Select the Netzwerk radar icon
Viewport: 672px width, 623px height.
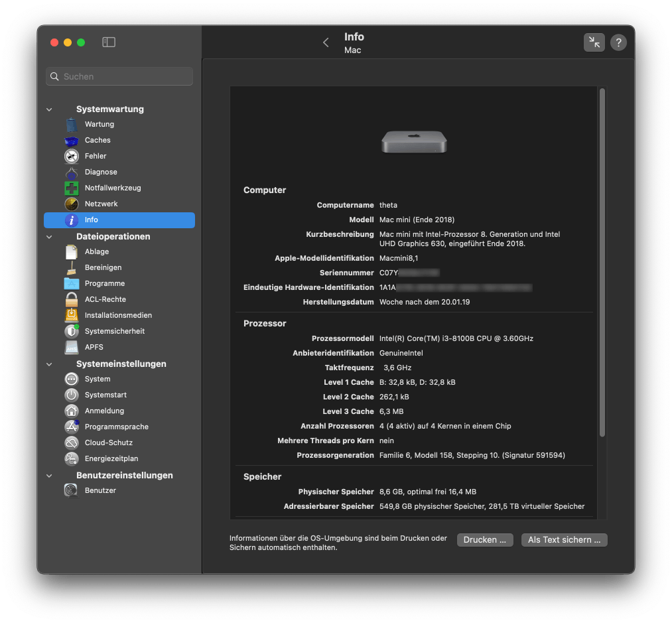pyautogui.click(x=72, y=204)
